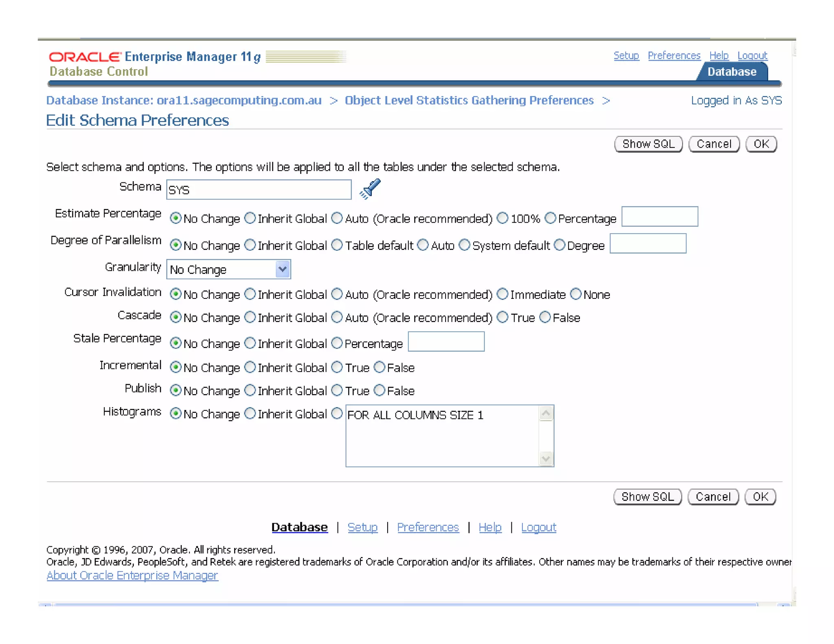Select Auto for Degree of Parallelism
This screenshot has height=644, width=834.
(x=423, y=245)
